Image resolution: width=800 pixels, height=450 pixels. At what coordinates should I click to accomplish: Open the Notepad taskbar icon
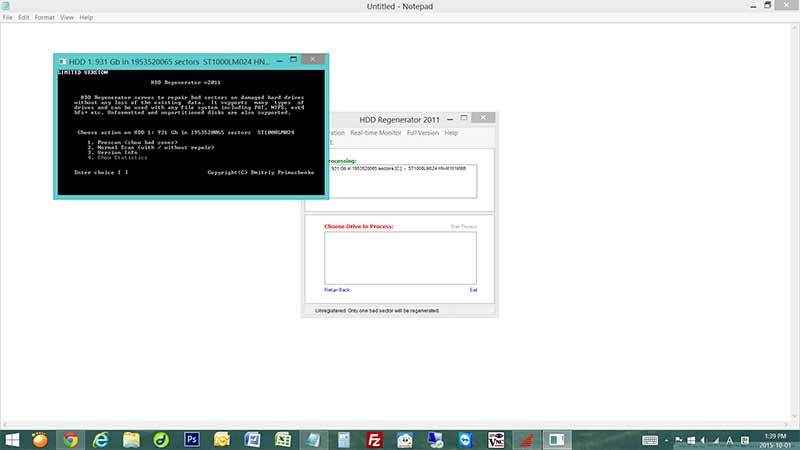[x=313, y=440]
